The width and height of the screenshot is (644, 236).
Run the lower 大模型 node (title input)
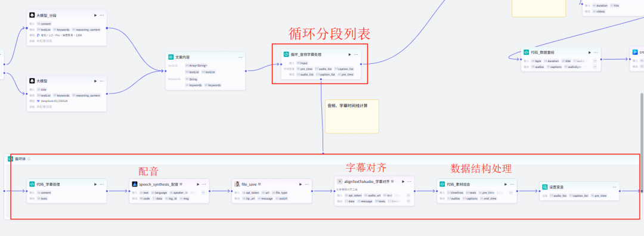95,81
